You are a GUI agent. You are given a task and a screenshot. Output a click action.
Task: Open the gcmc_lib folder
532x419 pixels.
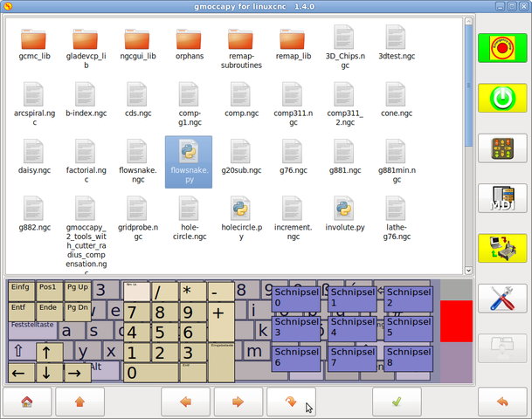pos(34,44)
